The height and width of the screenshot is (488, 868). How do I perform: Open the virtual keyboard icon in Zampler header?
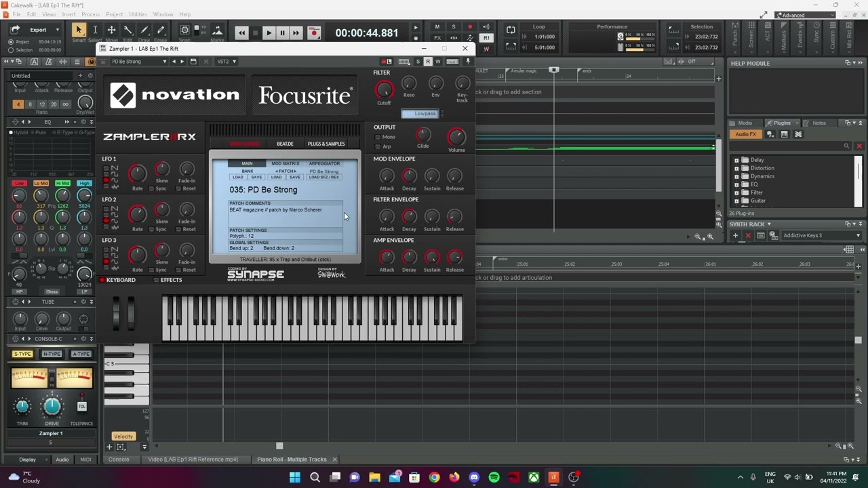(452, 62)
